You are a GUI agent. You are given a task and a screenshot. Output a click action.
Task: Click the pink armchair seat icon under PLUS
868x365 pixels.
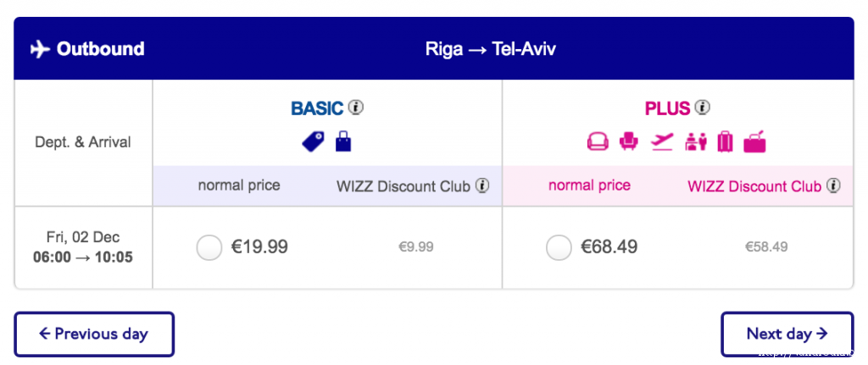629,142
